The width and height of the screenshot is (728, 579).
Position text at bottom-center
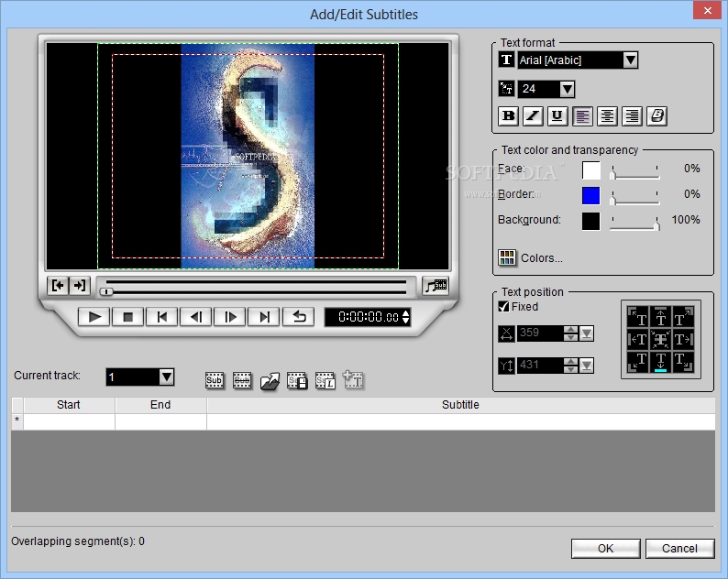coord(661,362)
